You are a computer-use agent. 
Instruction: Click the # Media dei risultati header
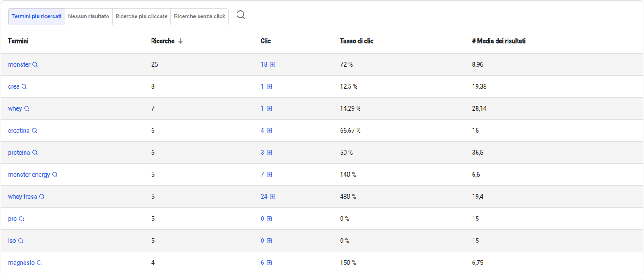pyautogui.click(x=499, y=41)
